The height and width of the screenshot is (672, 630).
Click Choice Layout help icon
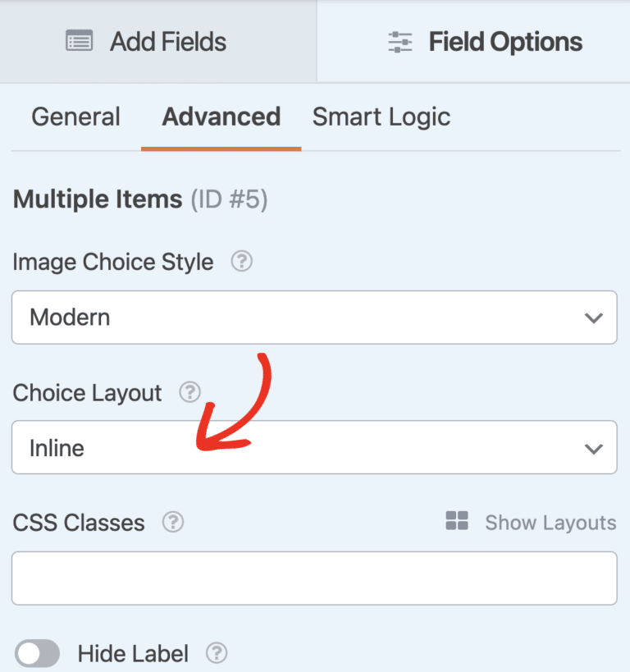[x=190, y=392]
